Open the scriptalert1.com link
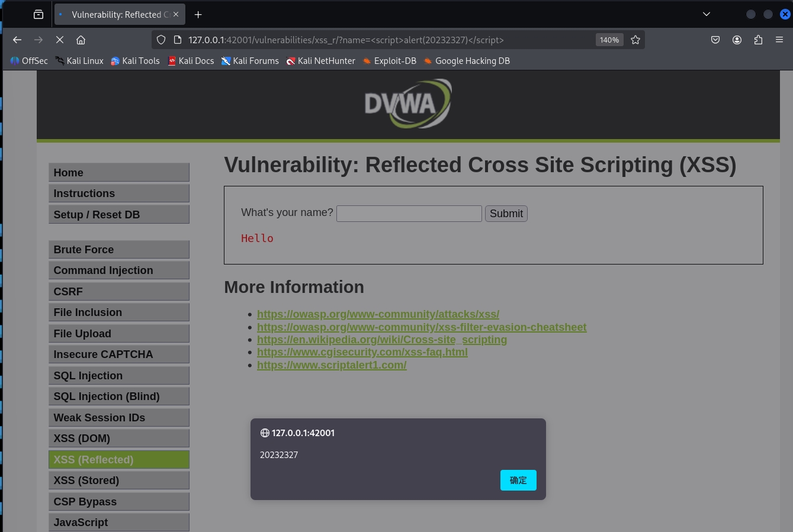 coord(332,365)
